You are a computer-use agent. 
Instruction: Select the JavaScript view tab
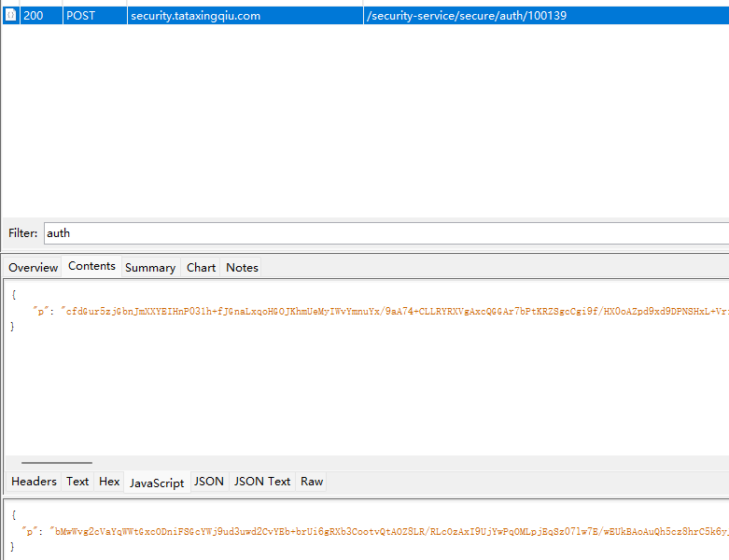157,483
